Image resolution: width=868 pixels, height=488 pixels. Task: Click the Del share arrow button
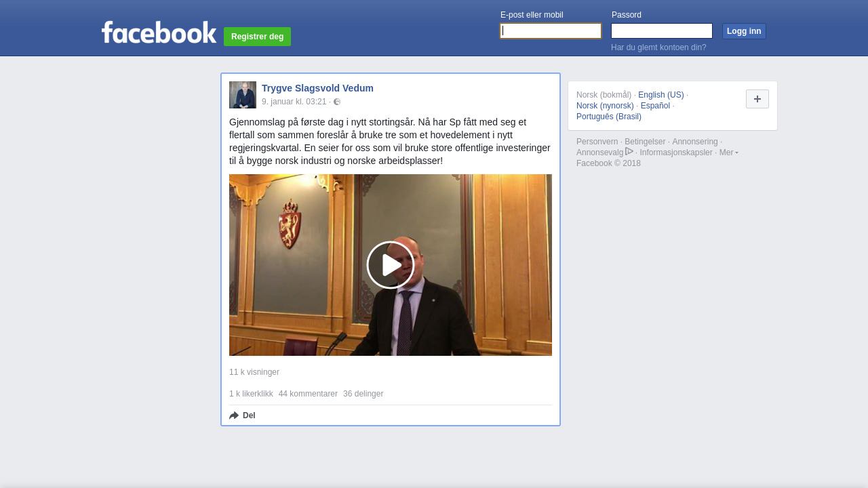242,415
